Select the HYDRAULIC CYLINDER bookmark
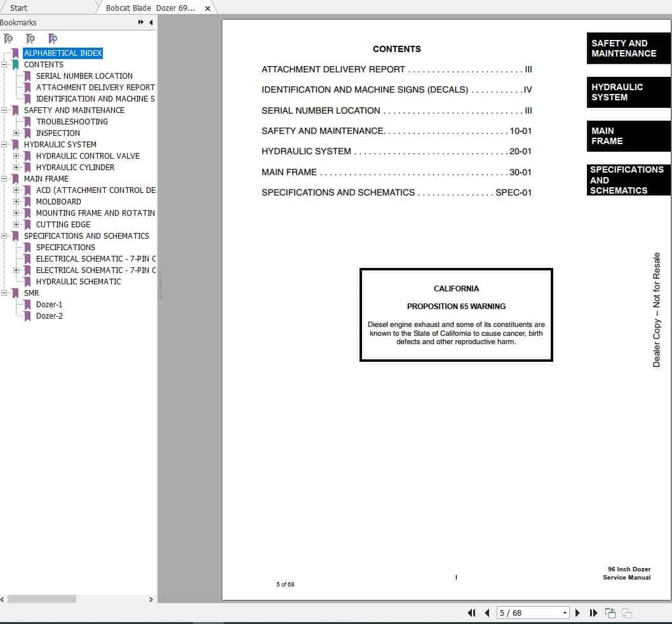 [75, 168]
